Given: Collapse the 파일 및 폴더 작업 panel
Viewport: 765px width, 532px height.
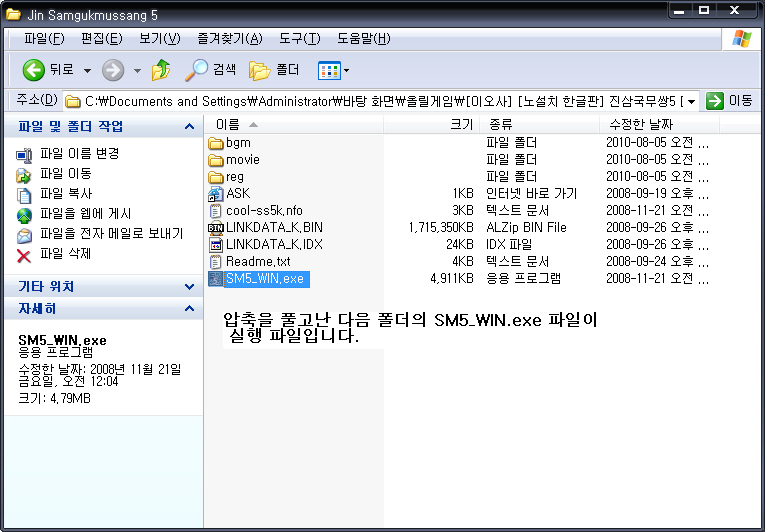Looking at the screenshot, I should click(x=189, y=127).
